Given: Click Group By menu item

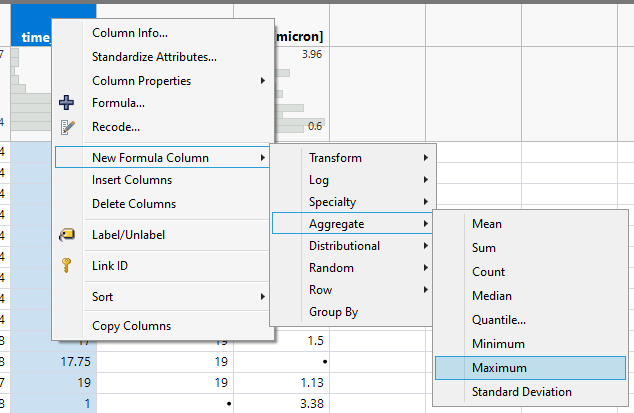Looking at the screenshot, I should tap(334, 312).
